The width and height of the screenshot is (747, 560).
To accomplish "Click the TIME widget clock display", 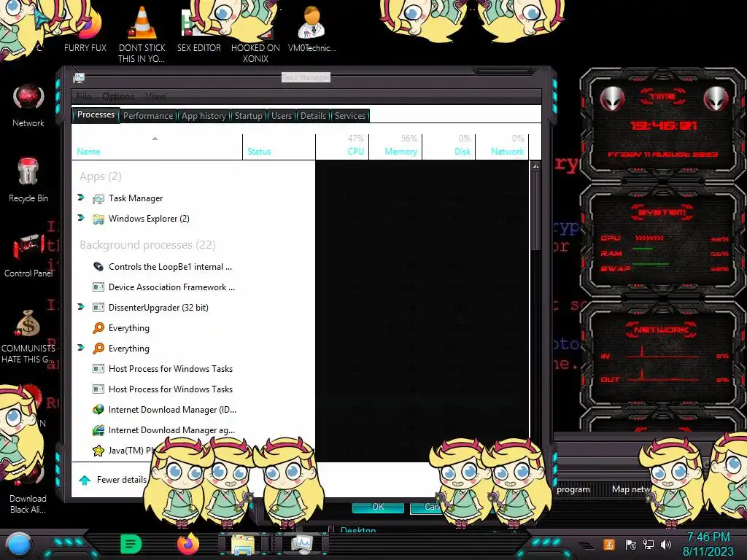I will 664,125.
